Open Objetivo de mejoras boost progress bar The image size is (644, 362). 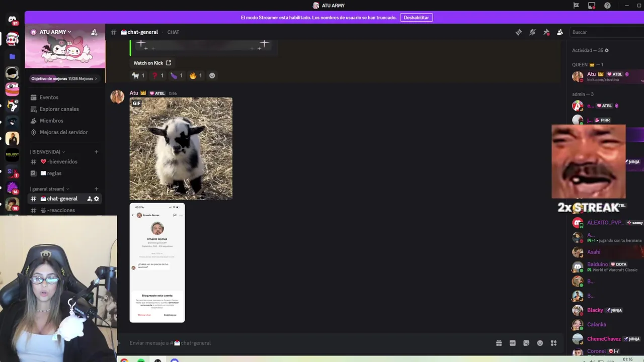(x=64, y=78)
